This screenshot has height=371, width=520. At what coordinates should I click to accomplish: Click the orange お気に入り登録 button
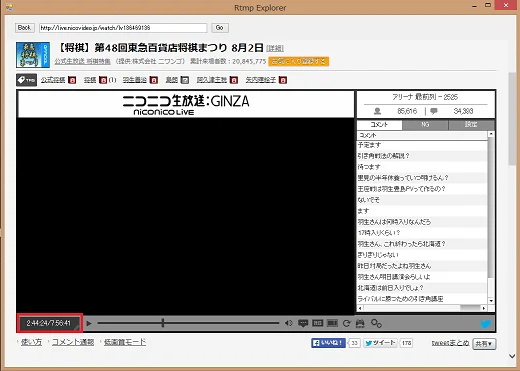(299, 61)
